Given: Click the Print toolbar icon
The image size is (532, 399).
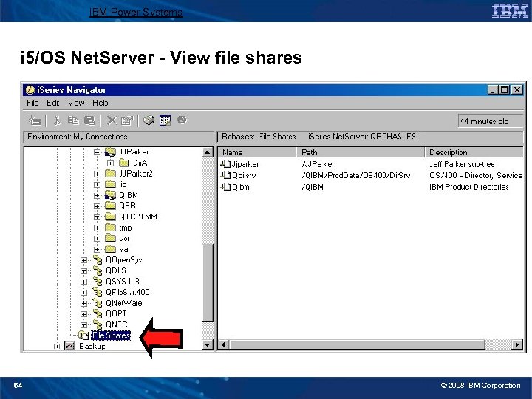Looking at the screenshot, I should pyautogui.click(x=149, y=120).
